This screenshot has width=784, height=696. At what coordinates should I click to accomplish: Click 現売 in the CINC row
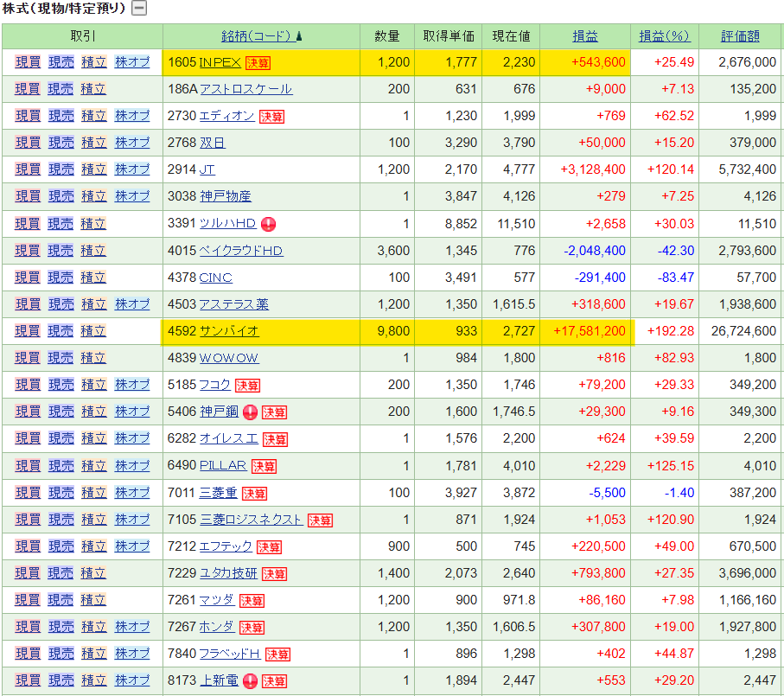pyautogui.click(x=61, y=278)
